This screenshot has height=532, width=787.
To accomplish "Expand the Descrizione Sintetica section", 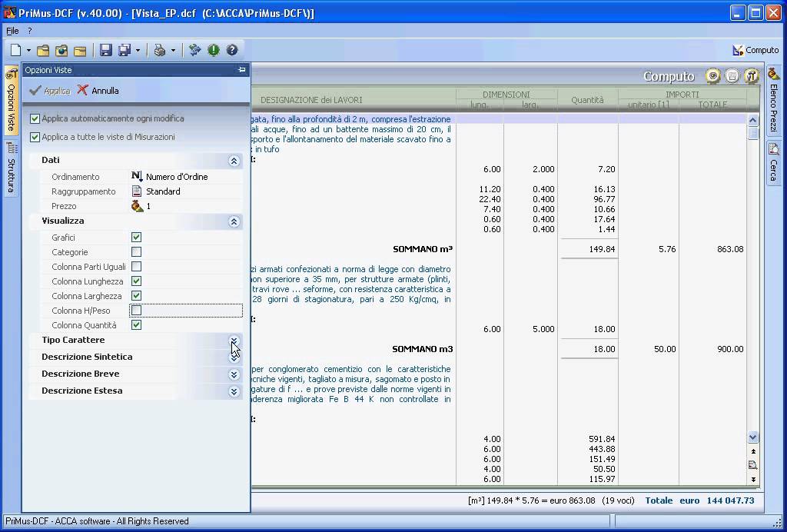I will click(234, 357).
